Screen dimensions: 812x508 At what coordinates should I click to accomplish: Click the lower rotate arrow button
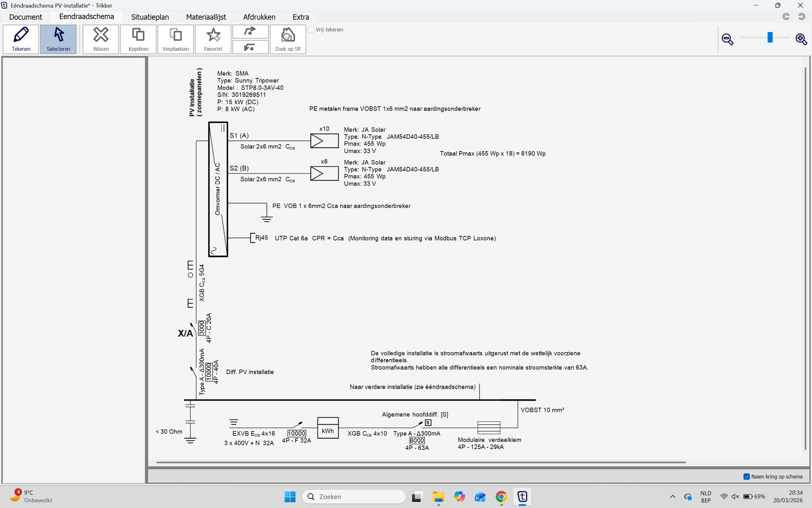[250, 47]
